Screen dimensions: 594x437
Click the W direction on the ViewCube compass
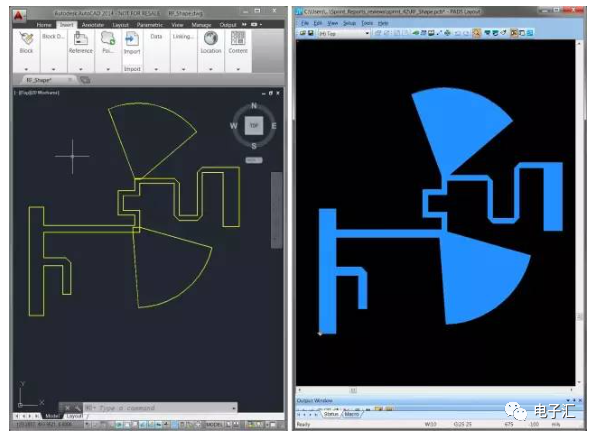point(234,126)
